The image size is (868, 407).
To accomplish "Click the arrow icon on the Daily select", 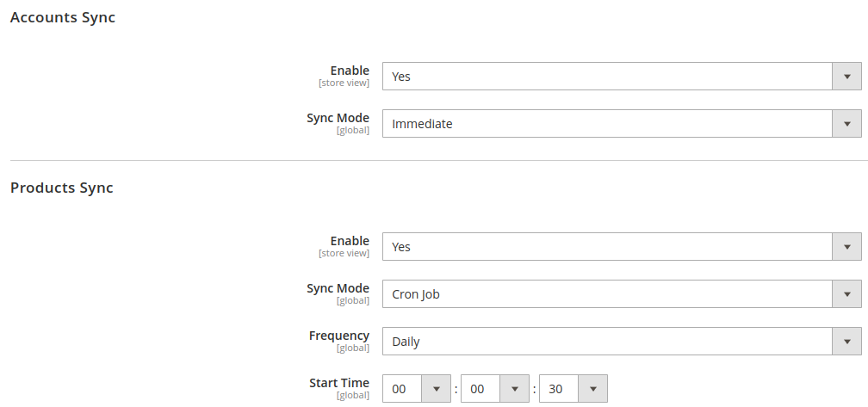I will (x=847, y=342).
